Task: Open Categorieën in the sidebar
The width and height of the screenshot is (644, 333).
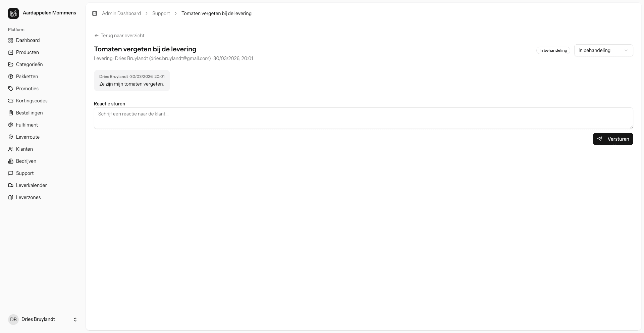Action: (x=43, y=64)
